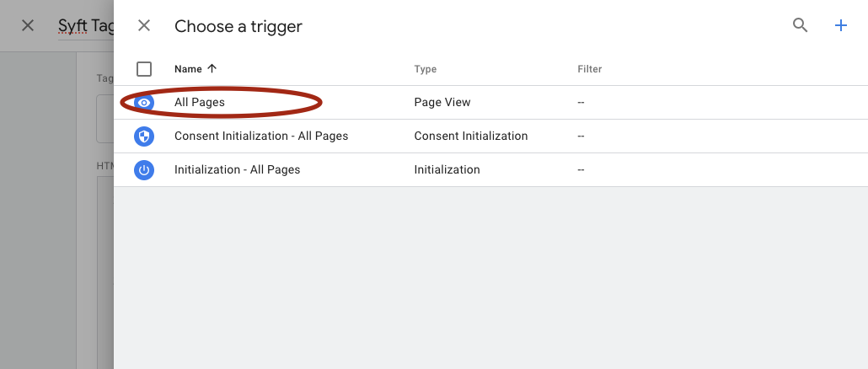Pick the Initialization - All Pages trigger
This screenshot has width=868, height=369.
(x=237, y=170)
